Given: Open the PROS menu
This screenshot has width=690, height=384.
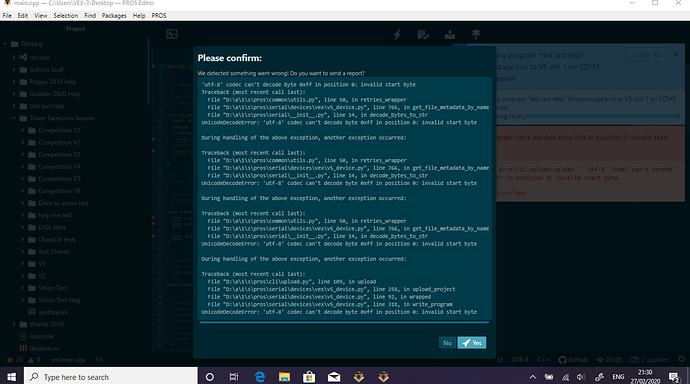Looking at the screenshot, I should pyautogui.click(x=159, y=15).
